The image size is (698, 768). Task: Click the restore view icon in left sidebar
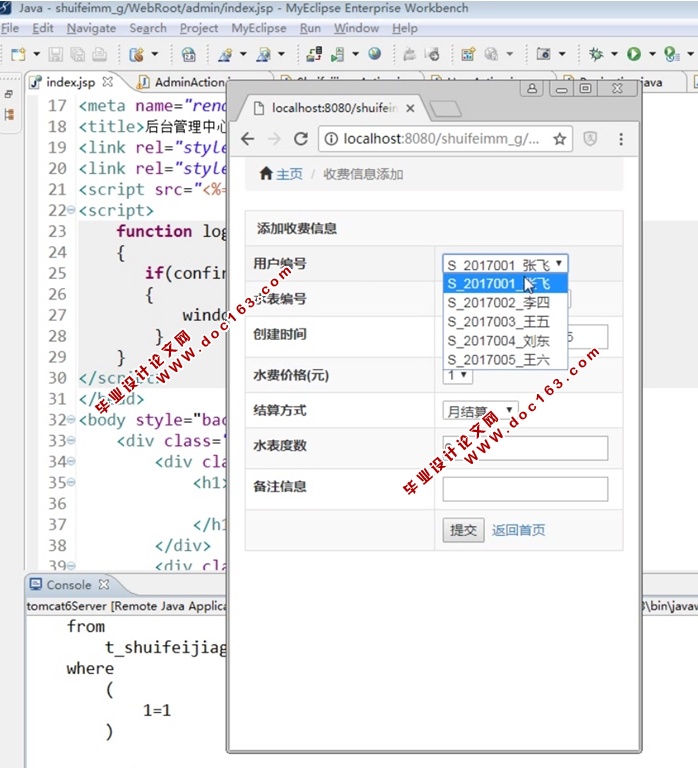[x=8, y=94]
